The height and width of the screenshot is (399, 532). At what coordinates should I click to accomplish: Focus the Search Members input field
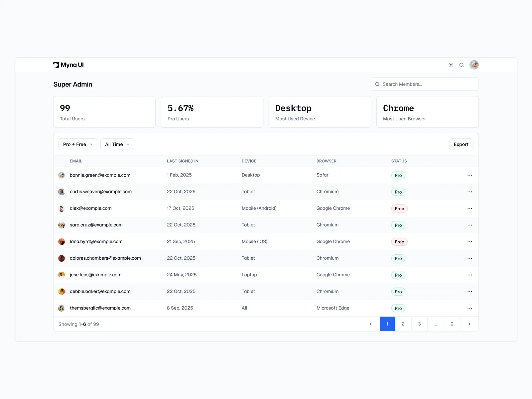coord(427,84)
